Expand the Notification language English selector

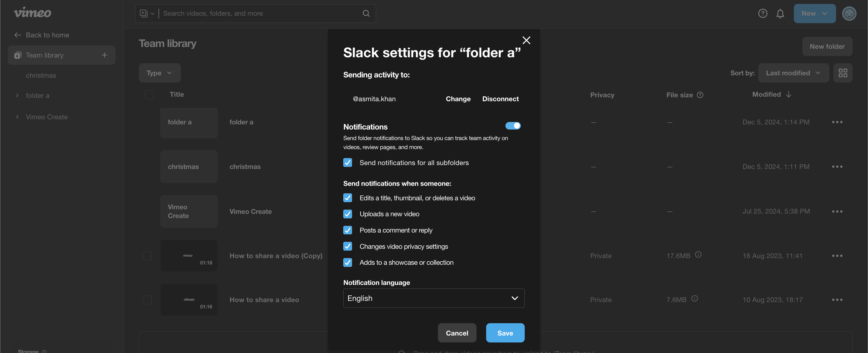(x=433, y=298)
